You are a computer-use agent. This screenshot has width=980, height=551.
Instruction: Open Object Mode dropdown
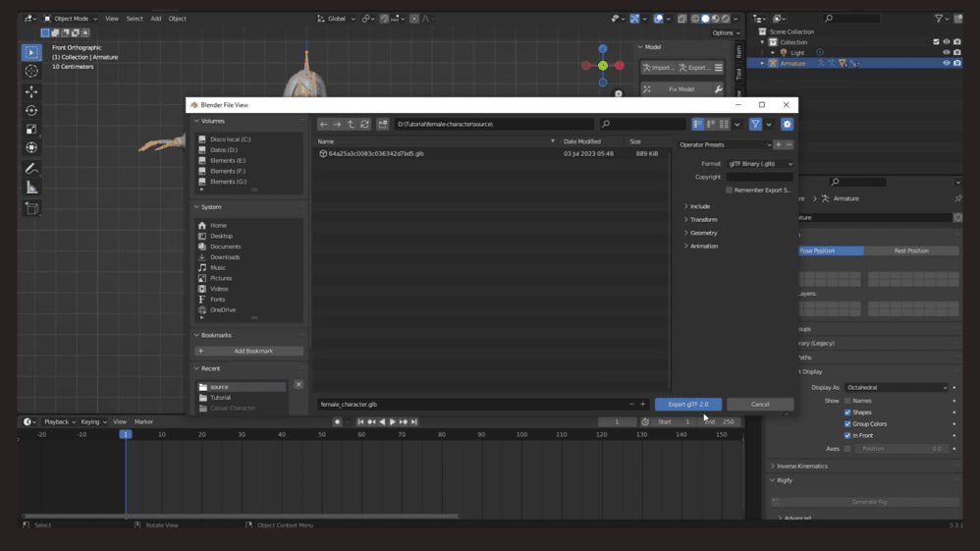[x=71, y=19]
